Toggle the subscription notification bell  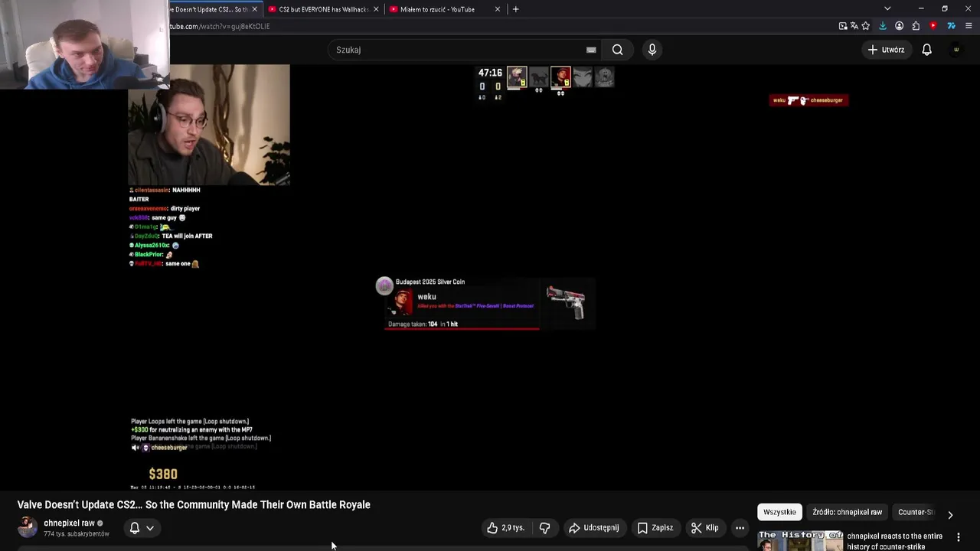(135, 527)
